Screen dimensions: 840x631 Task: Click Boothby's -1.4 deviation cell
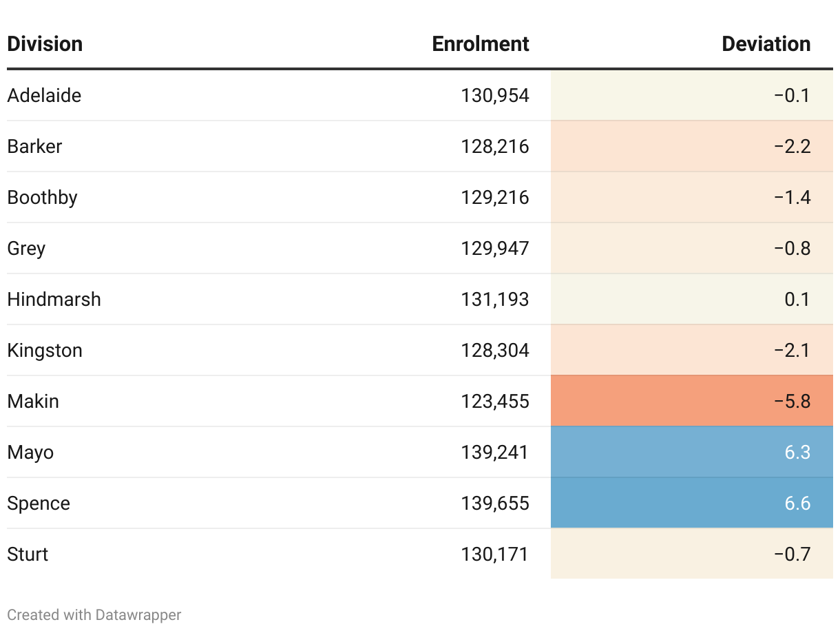691,197
